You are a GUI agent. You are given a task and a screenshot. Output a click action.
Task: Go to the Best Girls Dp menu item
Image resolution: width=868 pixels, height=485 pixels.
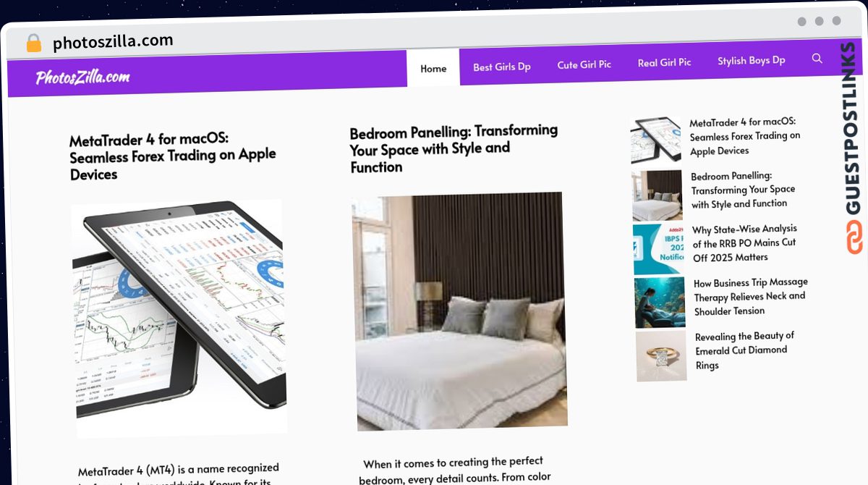click(502, 67)
